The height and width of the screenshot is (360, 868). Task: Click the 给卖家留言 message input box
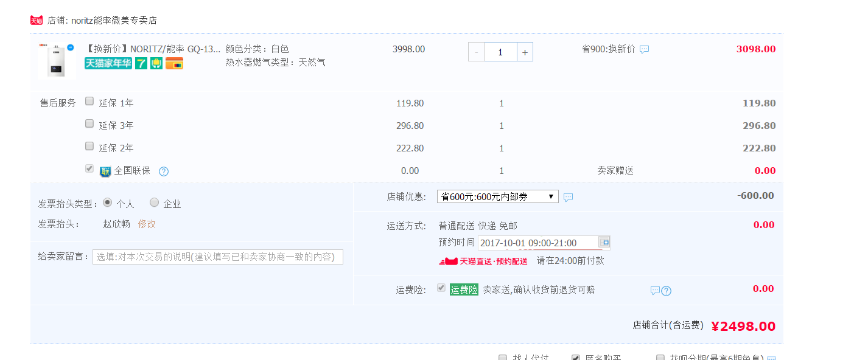point(218,257)
